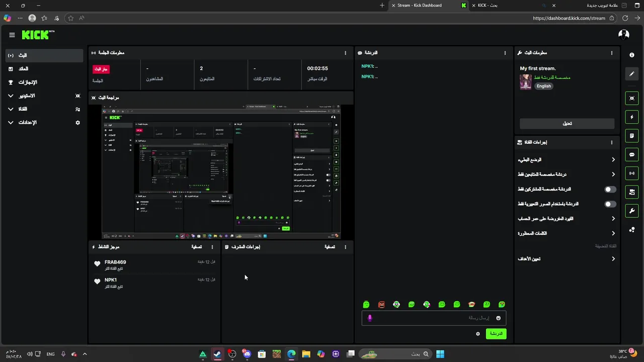Open session info panel three-dot menu
The height and width of the screenshot is (362, 644).
345,53
